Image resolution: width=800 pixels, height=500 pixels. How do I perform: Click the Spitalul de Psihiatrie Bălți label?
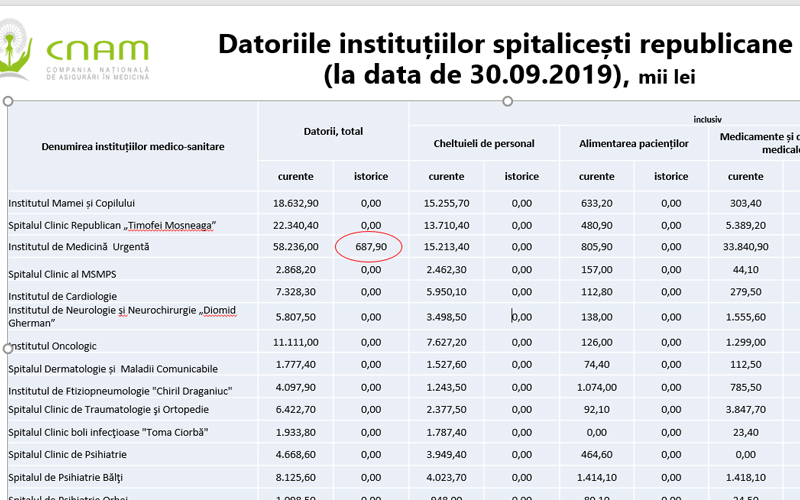click(x=70, y=476)
